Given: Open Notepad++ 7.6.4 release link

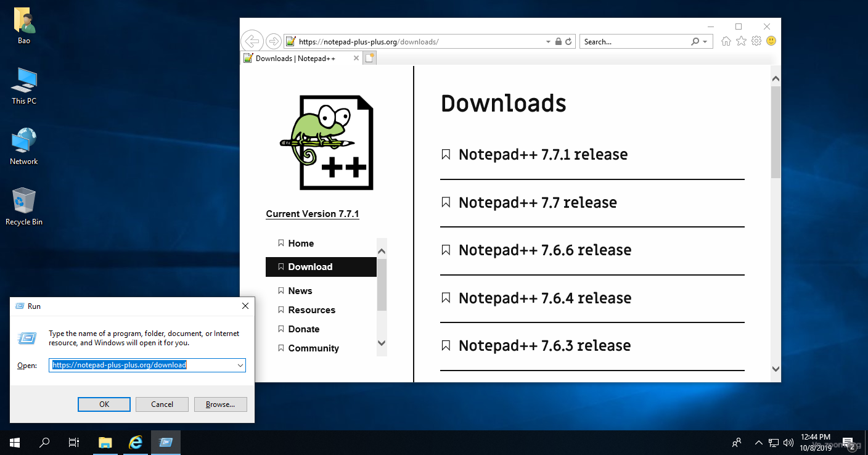Looking at the screenshot, I should tap(545, 298).
